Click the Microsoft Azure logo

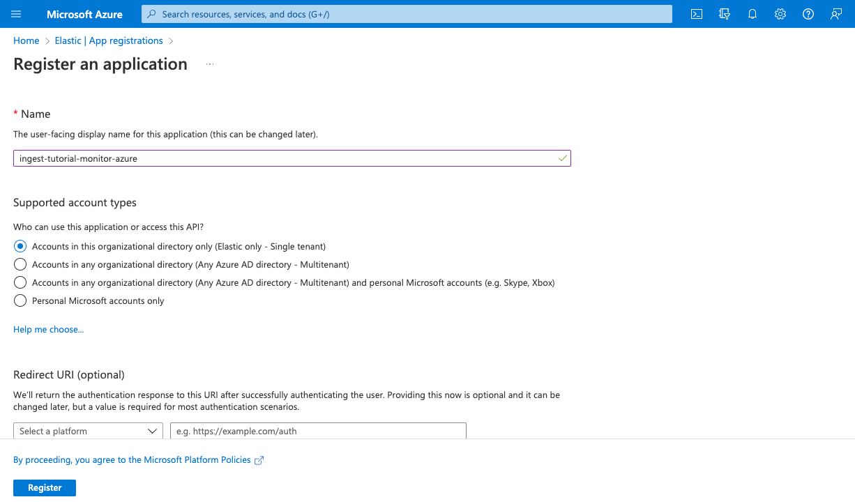click(x=84, y=13)
